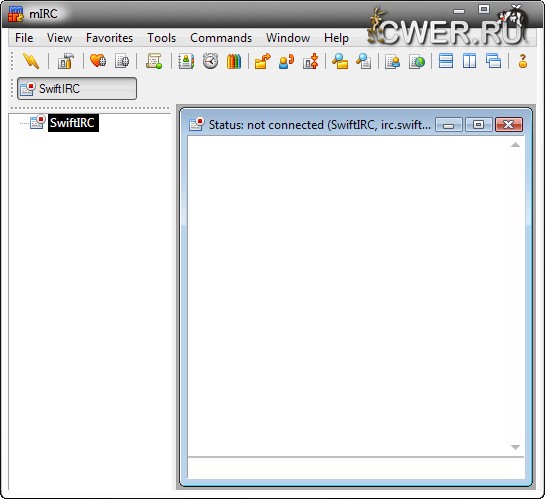The image size is (545, 499).
Task: Start DCC Chat with the person icon
Action: pyautogui.click(x=286, y=61)
